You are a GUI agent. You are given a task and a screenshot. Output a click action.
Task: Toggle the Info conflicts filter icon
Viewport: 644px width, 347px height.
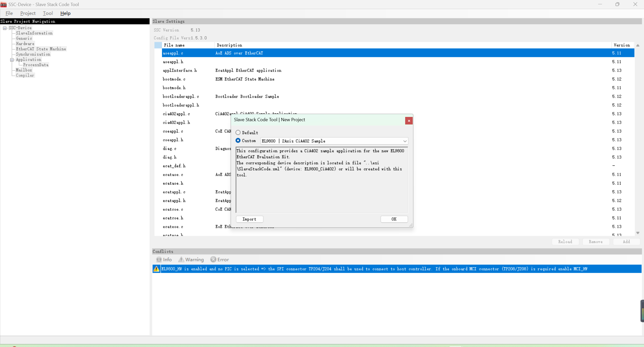159,259
